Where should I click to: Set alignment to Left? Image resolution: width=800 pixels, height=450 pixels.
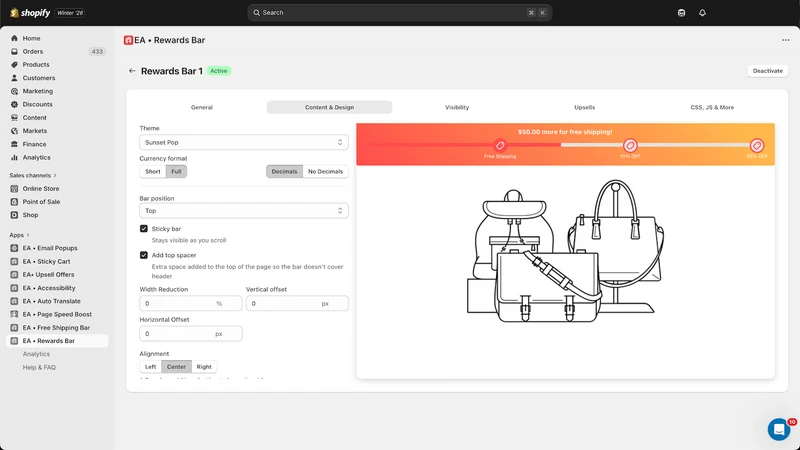[151, 367]
